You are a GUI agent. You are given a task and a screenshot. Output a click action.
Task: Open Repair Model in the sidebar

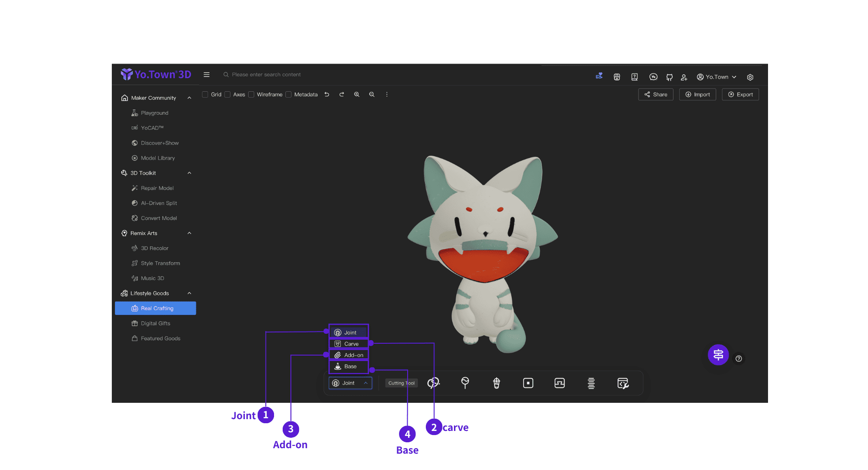coord(155,188)
